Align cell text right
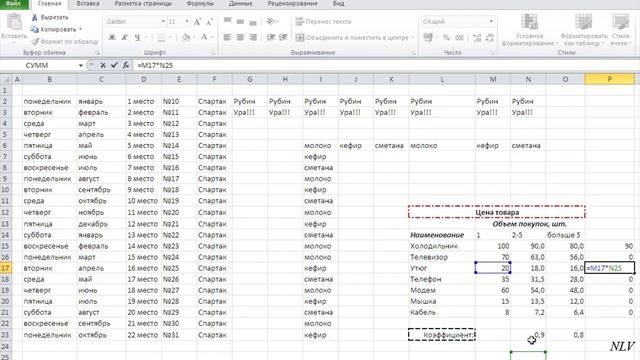 click(x=253, y=38)
